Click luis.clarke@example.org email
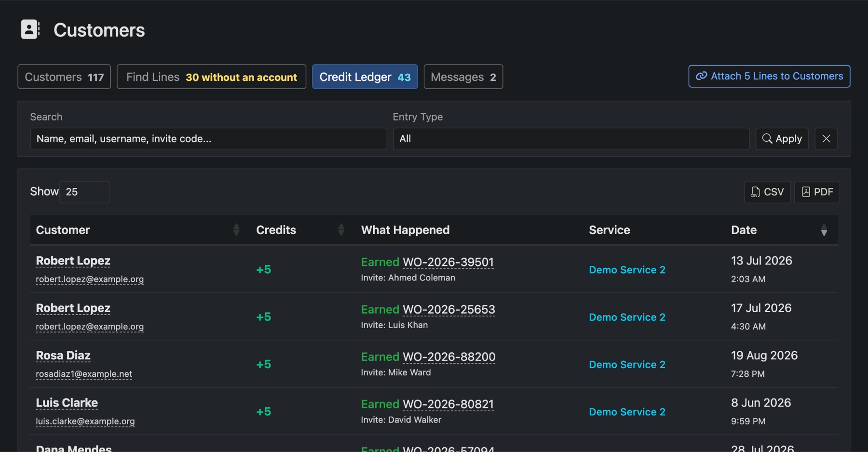This screenshot has width=868, height=452. tap(85, 421)
